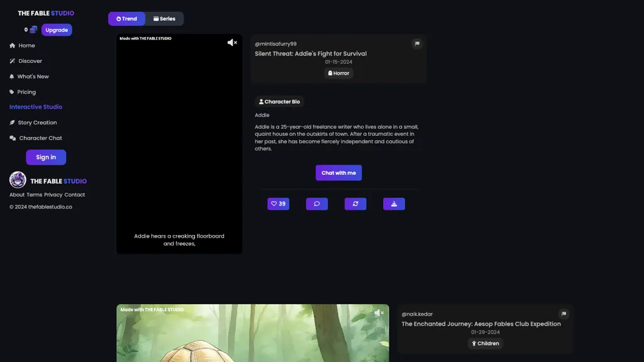Unmute the Addie story video
644x362 pixels.
pos(232,42)
